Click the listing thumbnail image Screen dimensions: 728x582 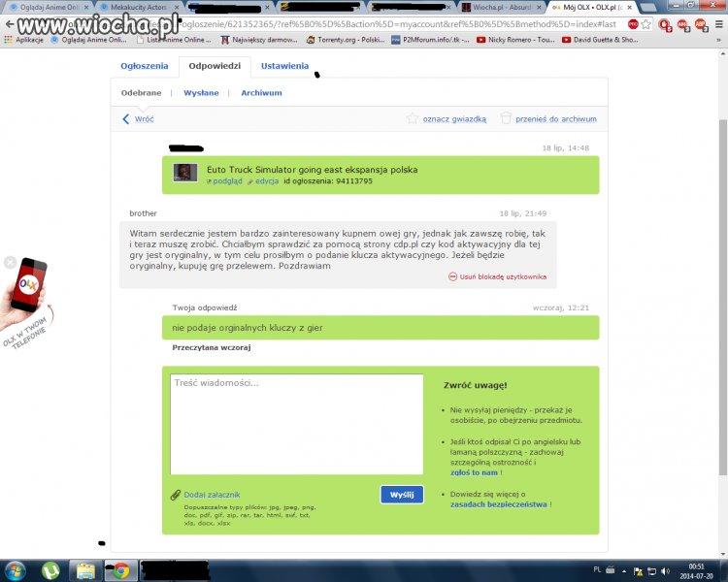click(x=185, y=173)
